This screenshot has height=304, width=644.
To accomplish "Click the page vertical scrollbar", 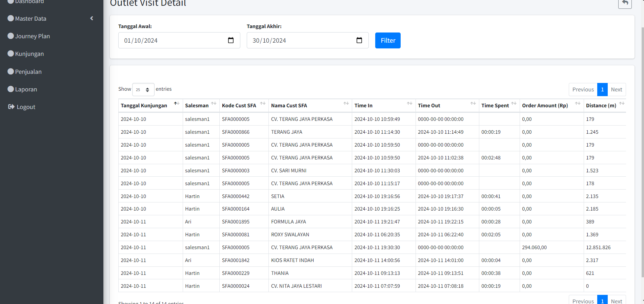I will (x=642, y=152).
